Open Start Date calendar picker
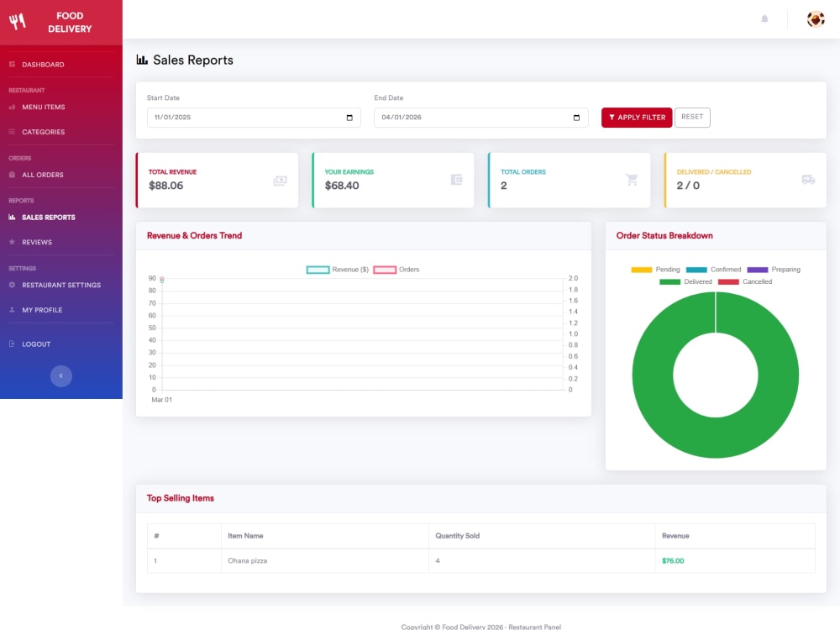Image resolution: width=840 pixels, height=630 pixels. click(349, 118)
